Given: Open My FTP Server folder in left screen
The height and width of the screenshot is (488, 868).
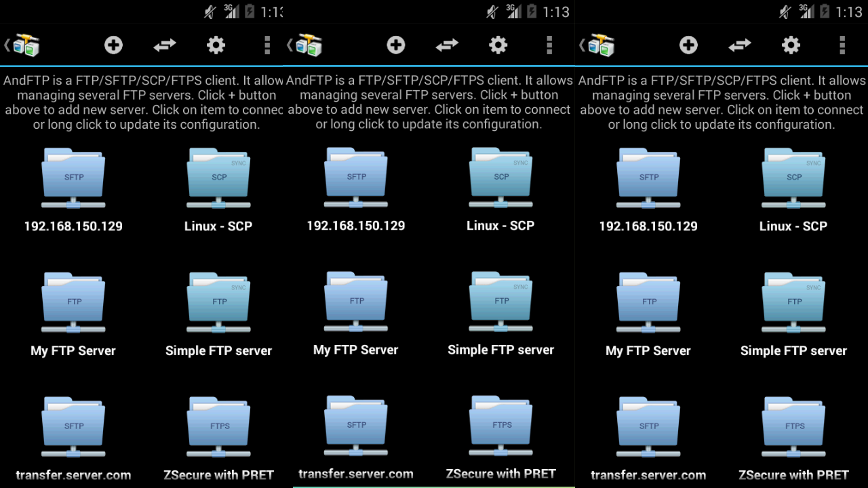Looking at the screenshot, I should pyautogui.click(x=73, y=303).
